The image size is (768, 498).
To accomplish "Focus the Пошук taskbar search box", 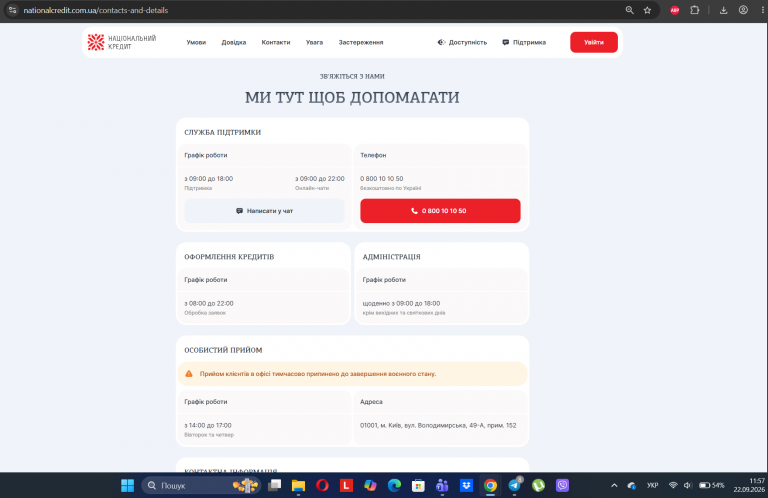I will [x=201, y=485].
